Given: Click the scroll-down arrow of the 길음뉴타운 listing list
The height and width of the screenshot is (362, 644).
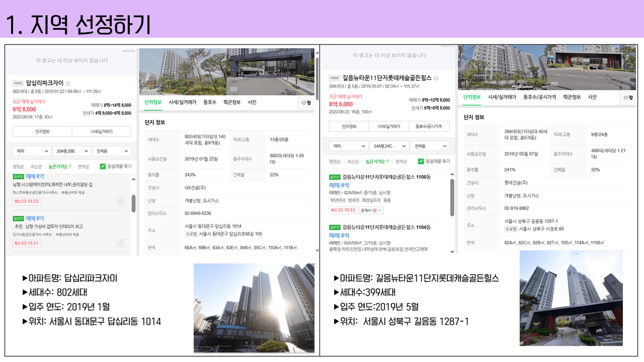Looking at the screenshot, I should (452, 251).
